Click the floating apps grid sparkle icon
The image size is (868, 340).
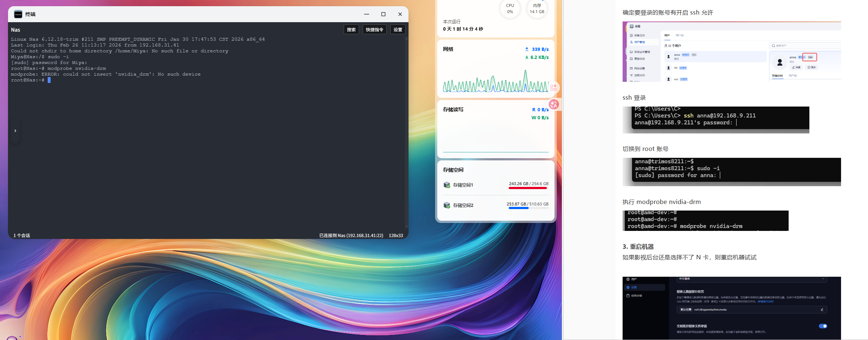click(553, 88)
